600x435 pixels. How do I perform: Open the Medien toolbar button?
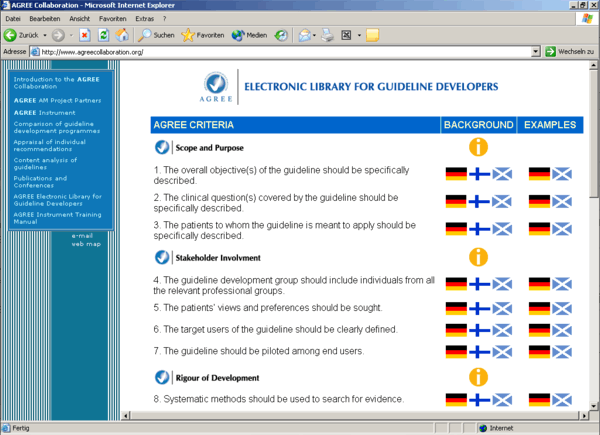(x=249, y=35)
